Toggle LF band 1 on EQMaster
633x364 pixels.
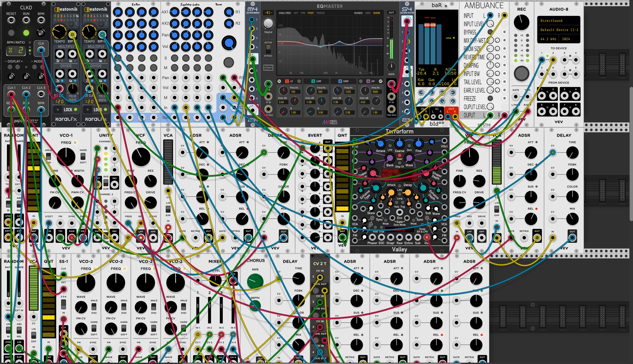coord(287,81)
